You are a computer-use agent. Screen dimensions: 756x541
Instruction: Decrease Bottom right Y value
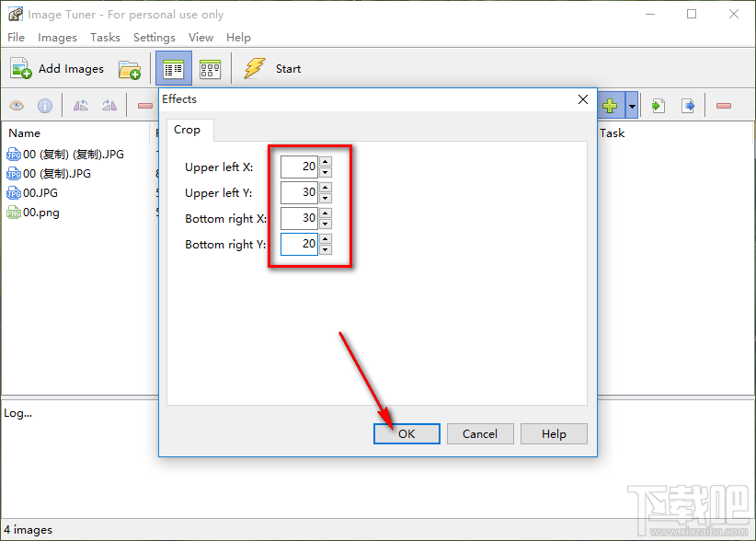[326, 249]
